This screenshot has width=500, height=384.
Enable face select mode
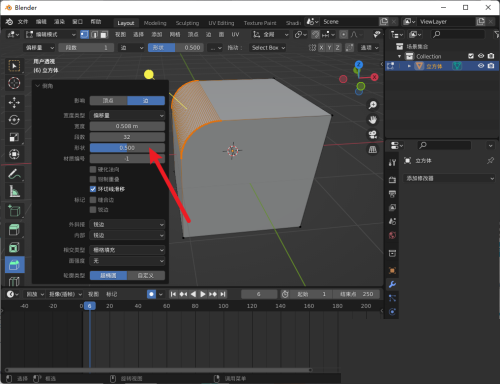point(104,34)
